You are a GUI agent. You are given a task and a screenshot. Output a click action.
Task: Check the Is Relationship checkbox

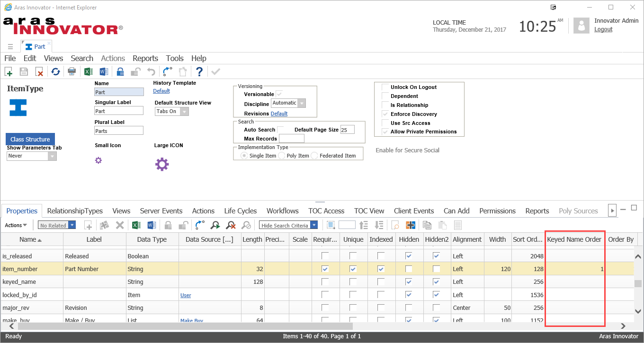pyautogui.click(x=385, y=105)
